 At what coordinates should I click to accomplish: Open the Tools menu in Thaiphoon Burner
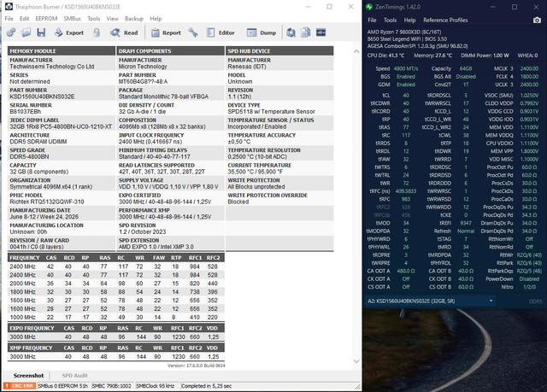tap(93, 19)
